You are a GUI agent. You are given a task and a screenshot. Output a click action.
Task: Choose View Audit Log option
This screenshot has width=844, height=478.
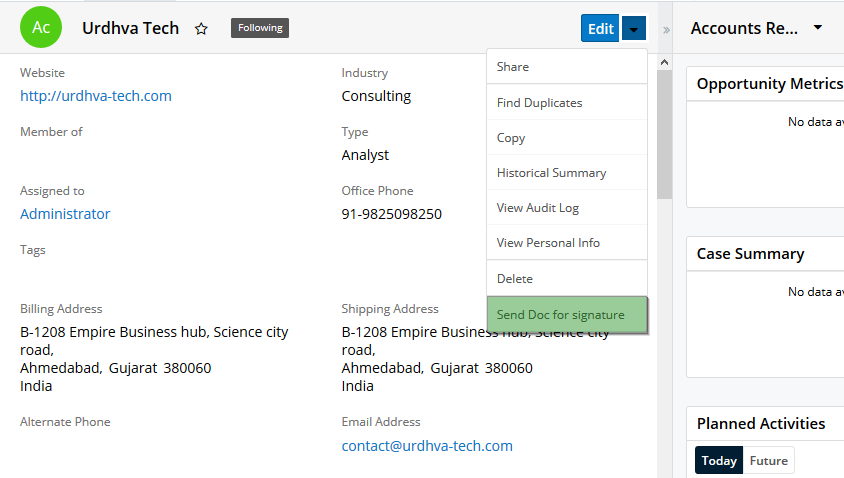point(567,207)
